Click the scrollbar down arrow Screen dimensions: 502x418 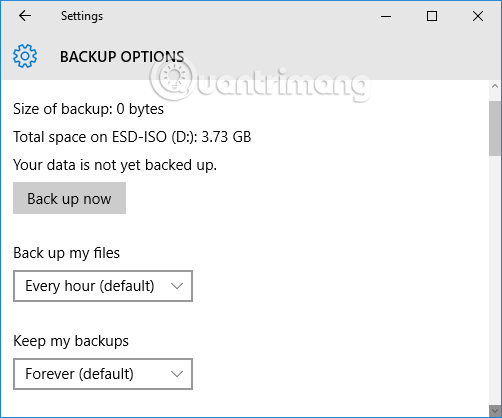click(x=495, y=411)
